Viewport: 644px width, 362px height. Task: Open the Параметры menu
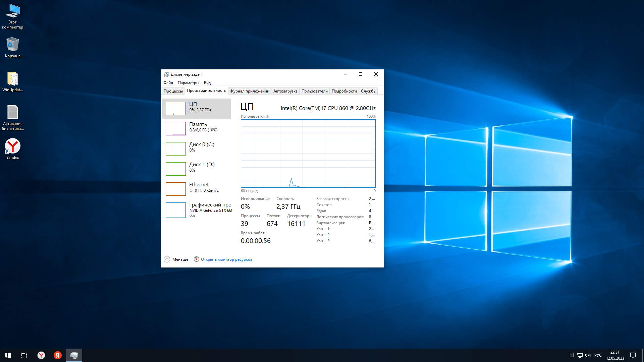(188, 83)
